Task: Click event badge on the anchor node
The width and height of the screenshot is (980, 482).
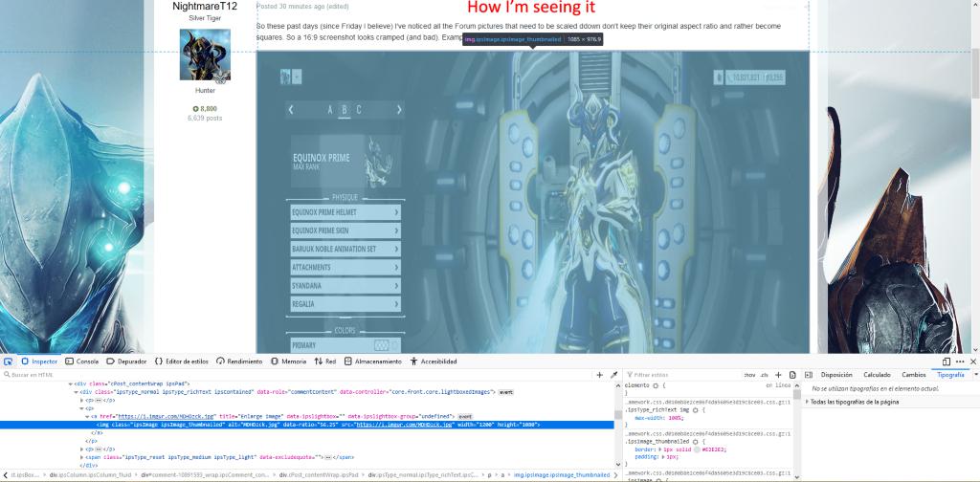Action: tap(465, 416)
